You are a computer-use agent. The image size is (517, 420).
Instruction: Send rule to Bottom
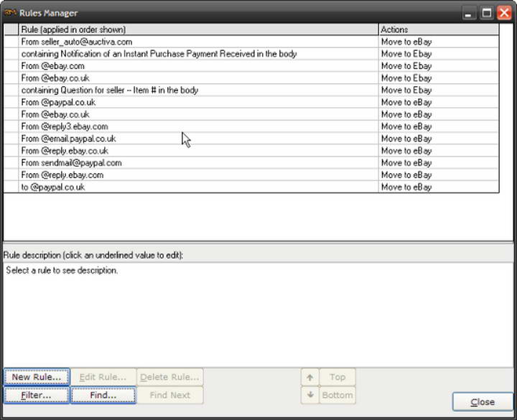click(x=337, y=395)
